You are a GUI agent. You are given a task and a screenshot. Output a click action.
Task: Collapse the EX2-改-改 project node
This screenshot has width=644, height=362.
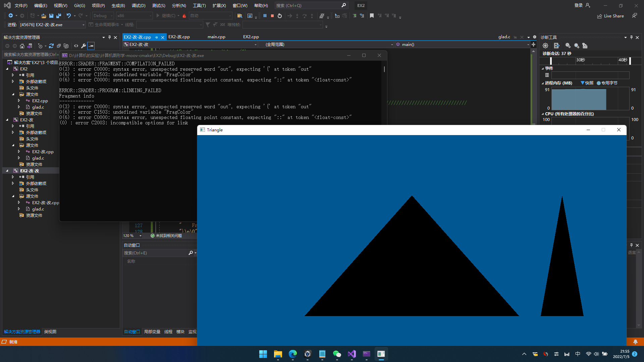point(7,171)
